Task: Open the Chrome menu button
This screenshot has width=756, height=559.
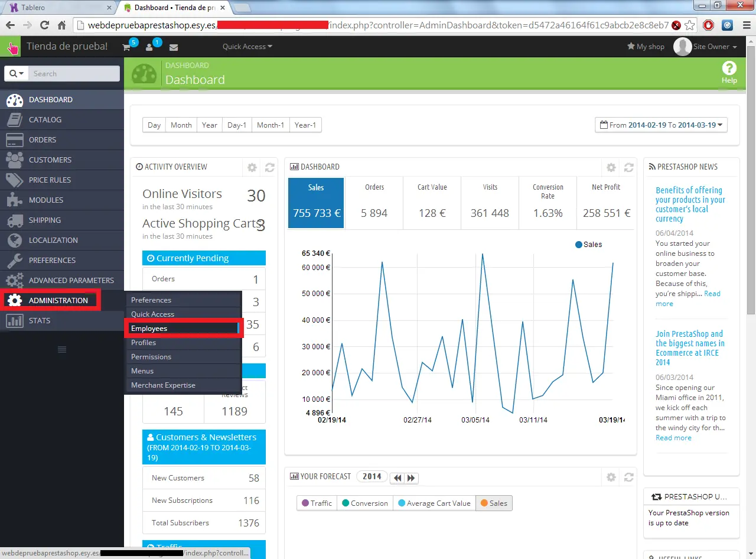Action: (x=745, y=25)
